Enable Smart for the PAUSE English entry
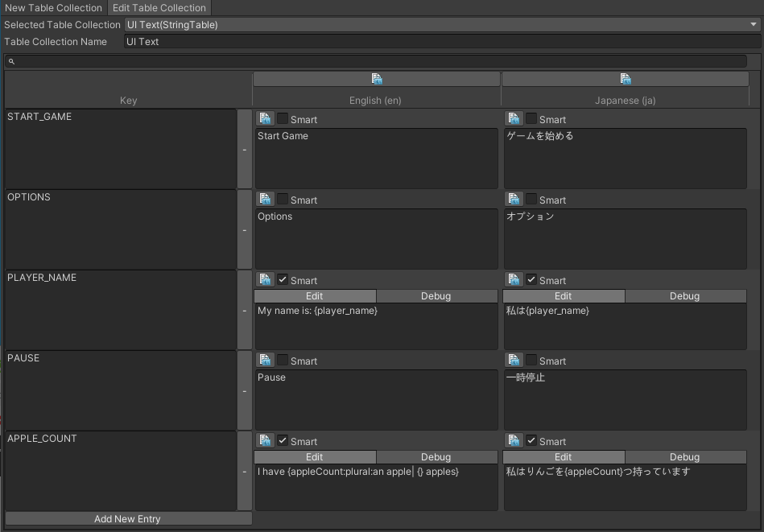 [x=282, y=361]
